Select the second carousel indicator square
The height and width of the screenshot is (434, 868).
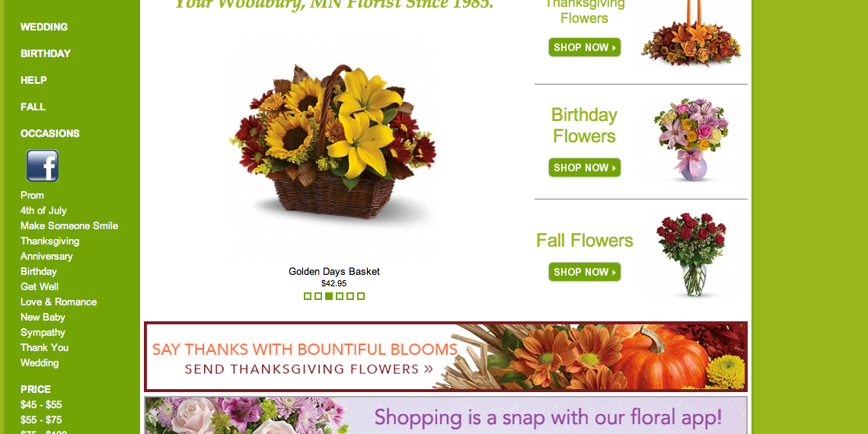point(318,296)
